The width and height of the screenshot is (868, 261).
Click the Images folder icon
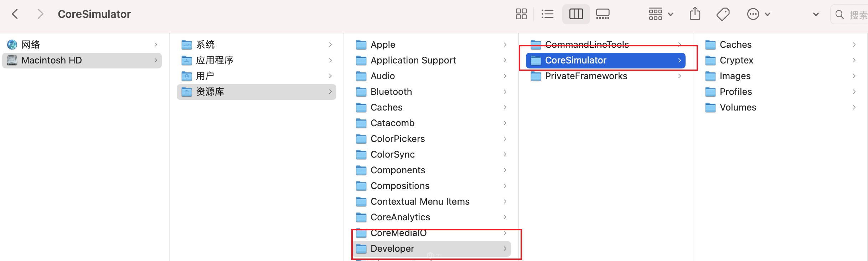(711, 76)
